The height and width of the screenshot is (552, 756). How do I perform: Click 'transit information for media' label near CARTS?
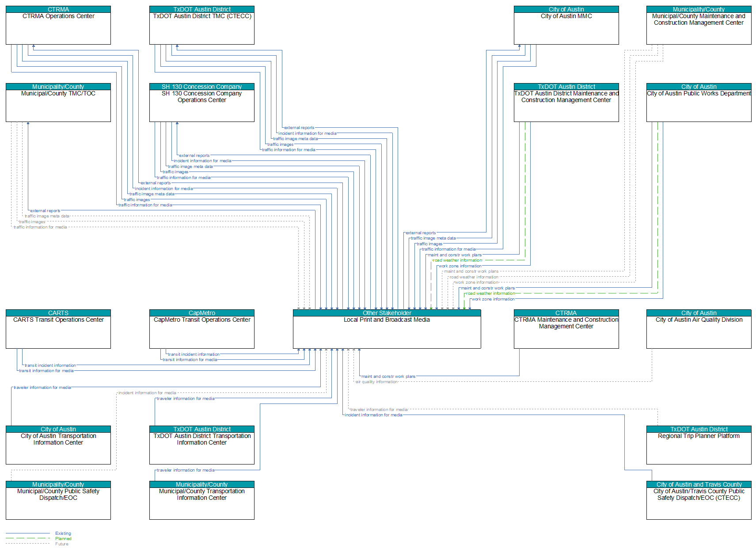[x=46, y=371]
